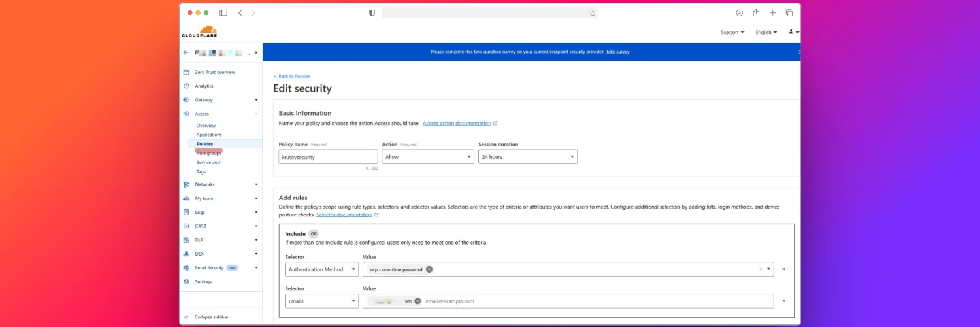Click the Zero Trust overview icon
The height and width of the screenshot is (327, 980).
tap(186, 73)
